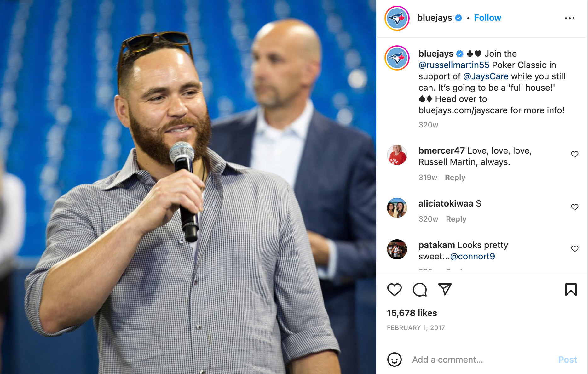Follow the bluejays account
This screenshot has width=588, height=374.
pyautogui.click(x=487, y=18)
